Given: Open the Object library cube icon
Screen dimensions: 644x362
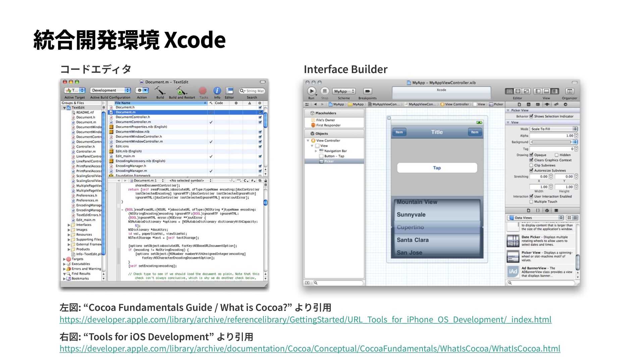Looking at the screenshot, I should coord(547,210).
